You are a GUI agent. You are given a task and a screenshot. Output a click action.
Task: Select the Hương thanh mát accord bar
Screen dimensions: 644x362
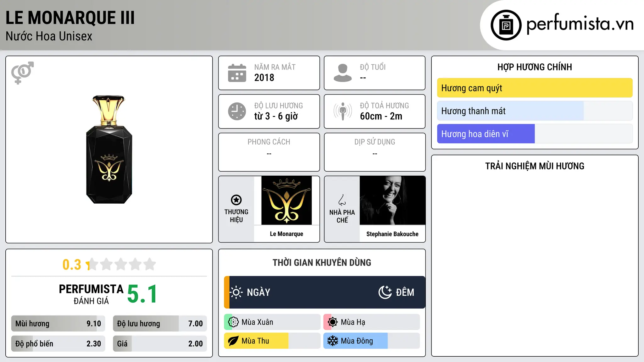tap(535, 111)
